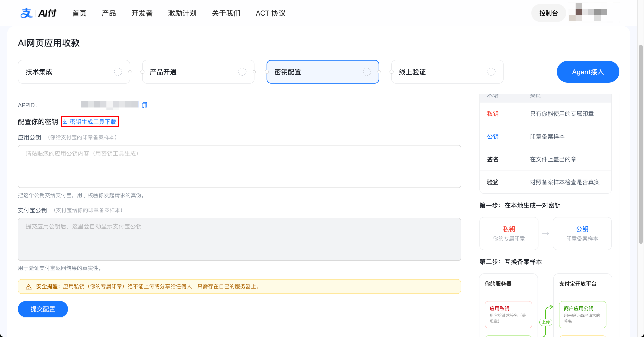Viewport: 644px width, 337px height.
Task: Click the 配置你的密钥 heading
Action: click(x=38, y=122)
